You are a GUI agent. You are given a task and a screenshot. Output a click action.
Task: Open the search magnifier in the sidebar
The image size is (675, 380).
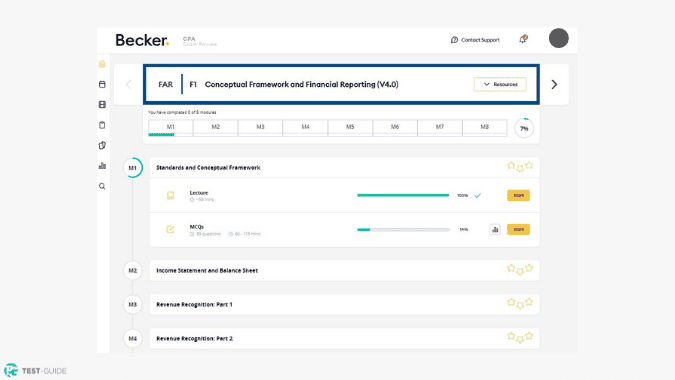pyautogui.click(x=102, y=186)
